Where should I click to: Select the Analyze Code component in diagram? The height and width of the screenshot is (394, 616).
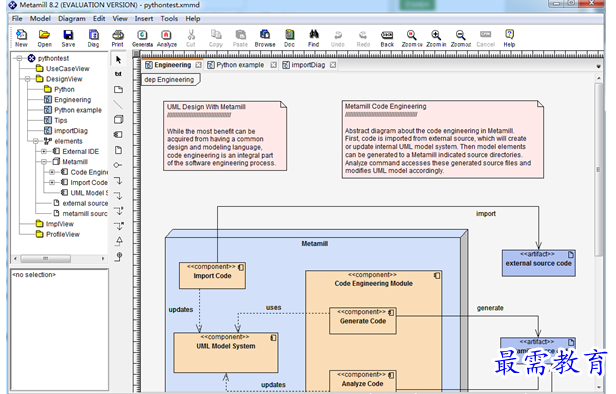362,380
